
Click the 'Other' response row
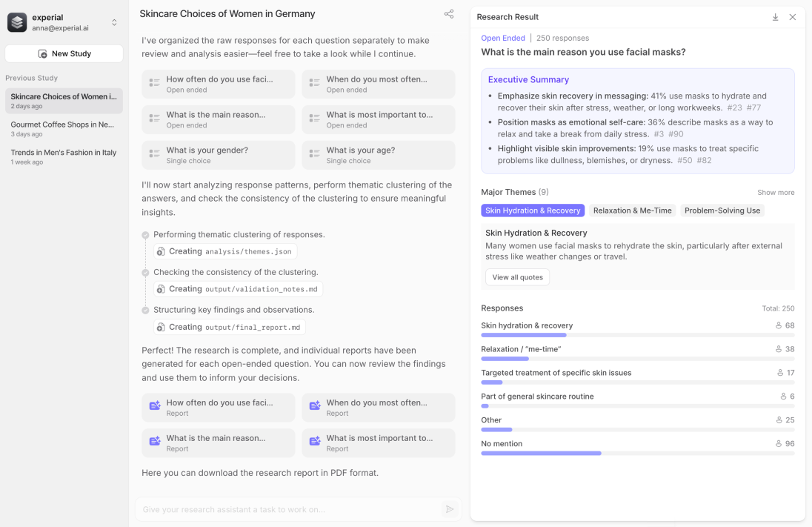tap(637, 424)
